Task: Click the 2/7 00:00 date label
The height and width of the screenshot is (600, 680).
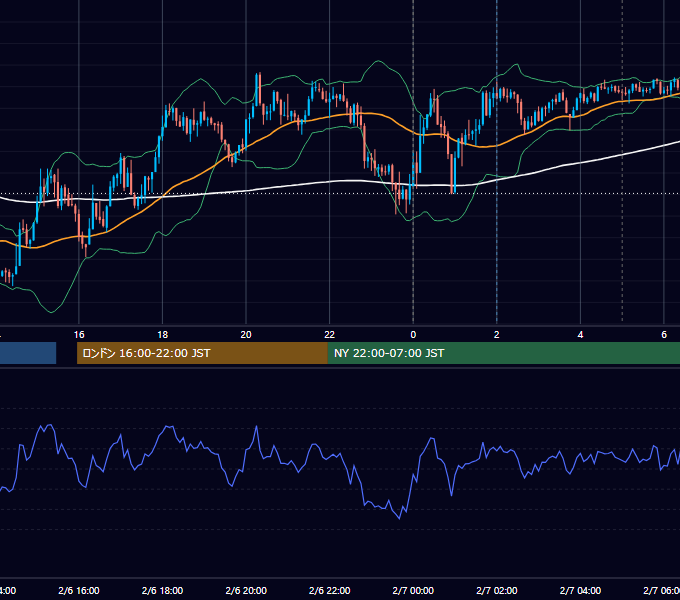Action: tap(413, 590)
